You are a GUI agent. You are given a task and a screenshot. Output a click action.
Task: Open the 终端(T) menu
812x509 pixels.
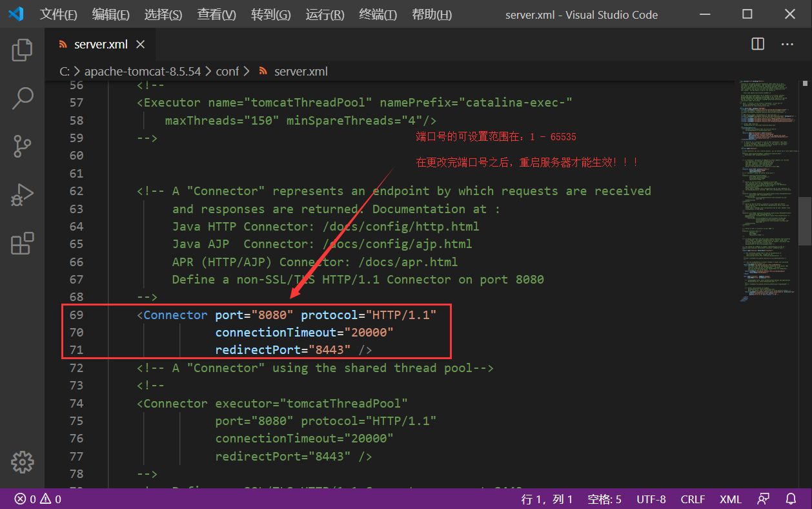[378, 14]
